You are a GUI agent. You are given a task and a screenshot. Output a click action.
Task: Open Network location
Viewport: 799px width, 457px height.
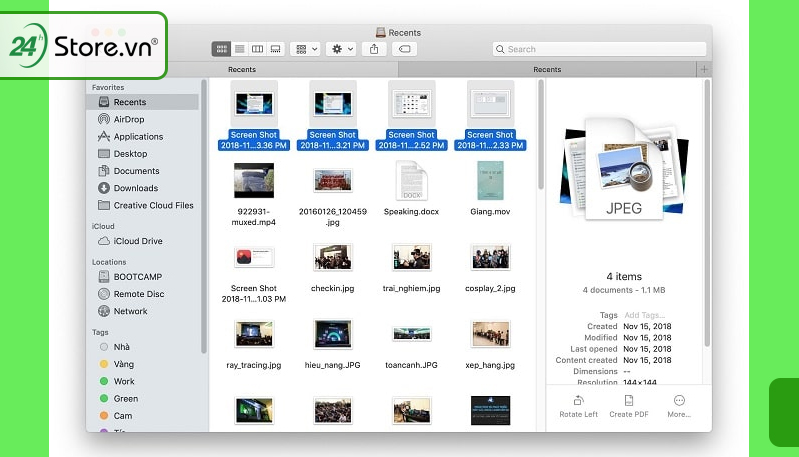coord(142,311)
